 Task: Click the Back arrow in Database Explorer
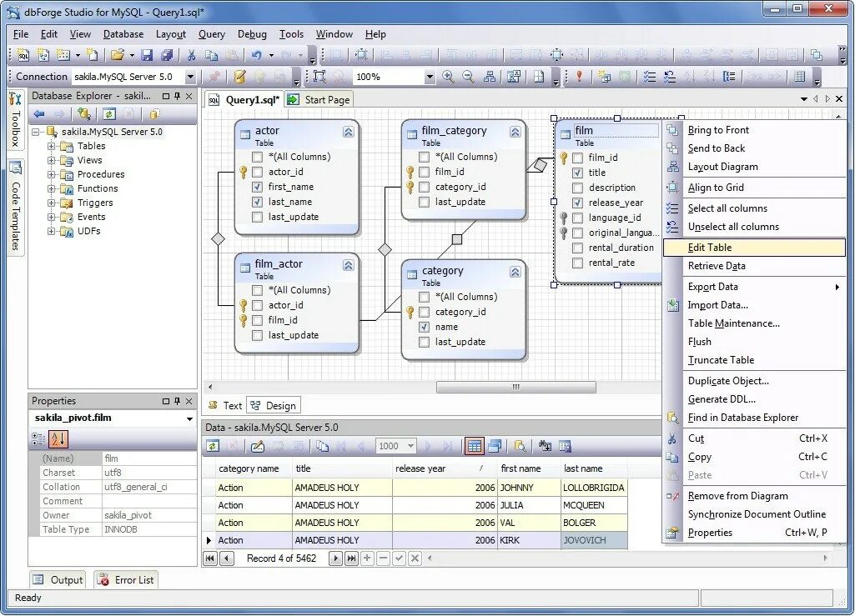[38, 114]
